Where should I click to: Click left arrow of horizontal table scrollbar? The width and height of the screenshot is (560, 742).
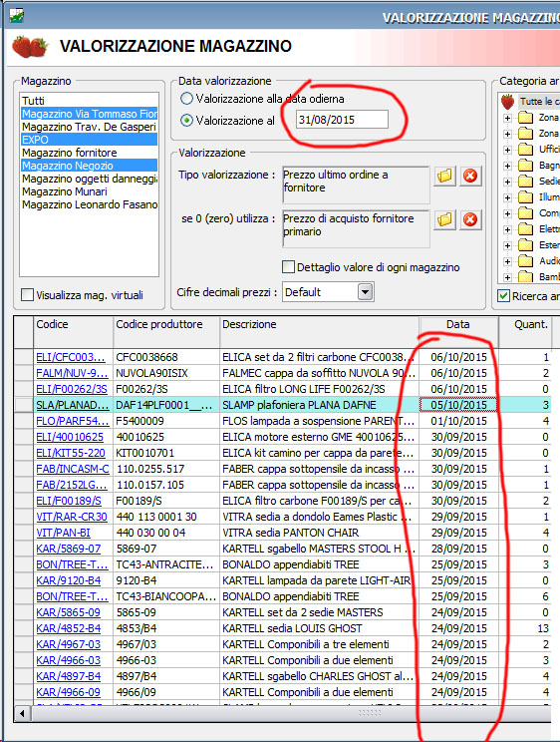(x=22, y=713)
